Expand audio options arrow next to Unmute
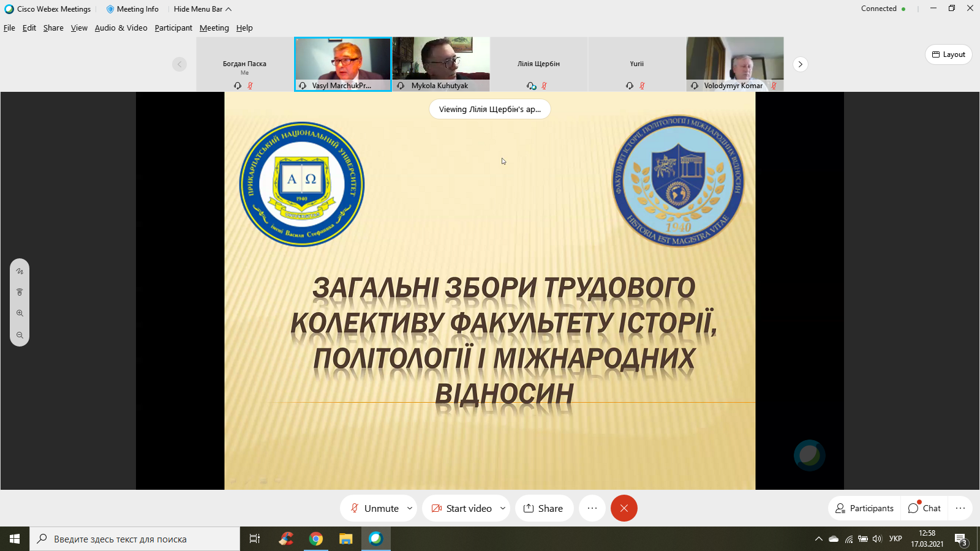Image resolution: width=980 pixels, height=551 pixels. 410,508
